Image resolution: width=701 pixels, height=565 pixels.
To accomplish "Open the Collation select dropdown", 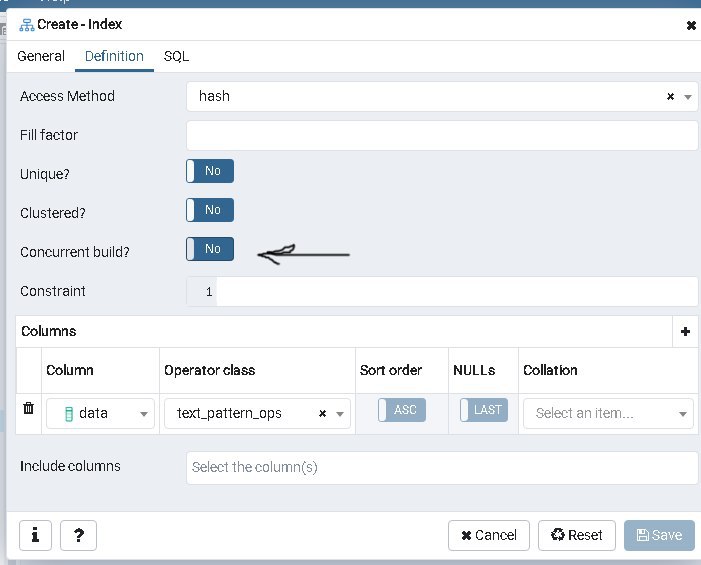I will click(608, 413).
